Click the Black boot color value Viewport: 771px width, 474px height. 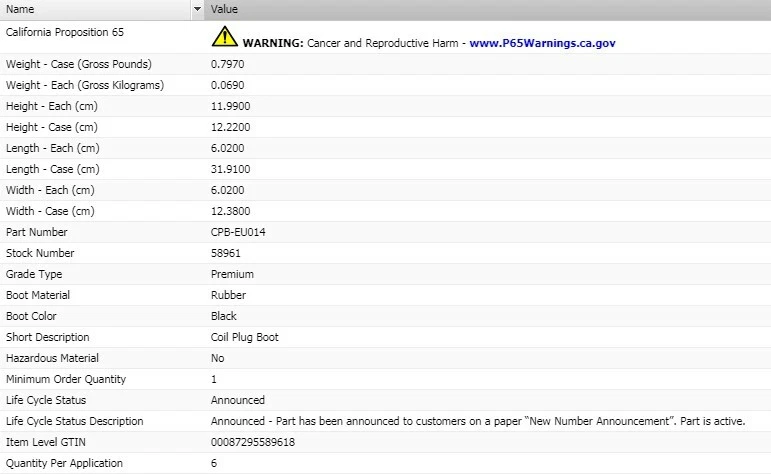click(224, 317)
